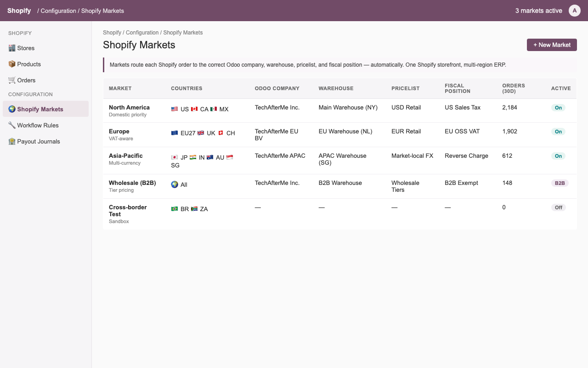Click the globe icon next to All
Screen dimensions: 588x368
tap(175, 184)
